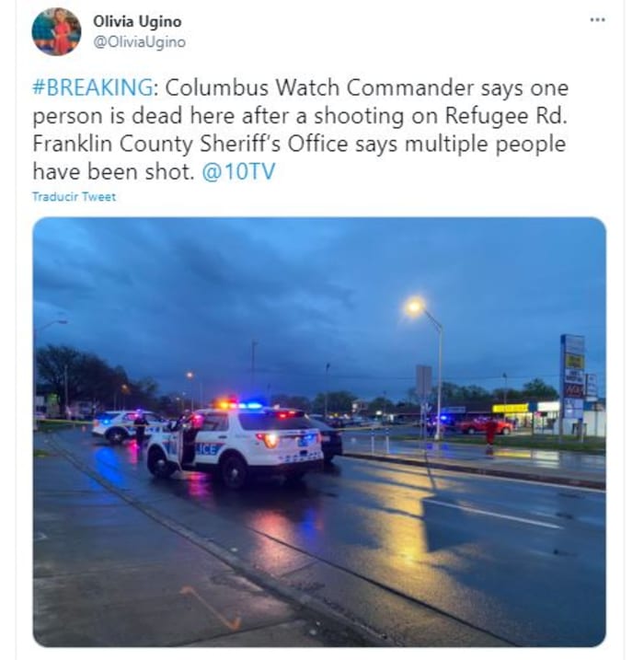Open Olivia Ugino's profile picture
The width and height of the screenshot is (644, 660).
[56, 32]
